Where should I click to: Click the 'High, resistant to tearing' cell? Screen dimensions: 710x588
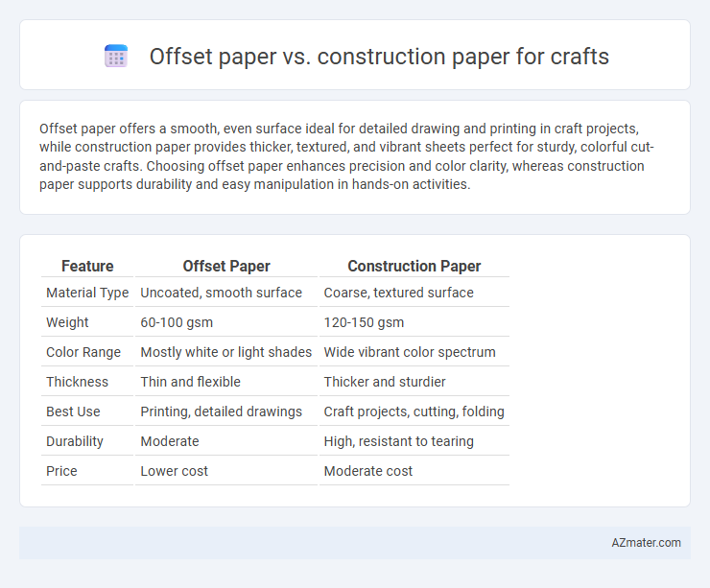click(414, 441)
